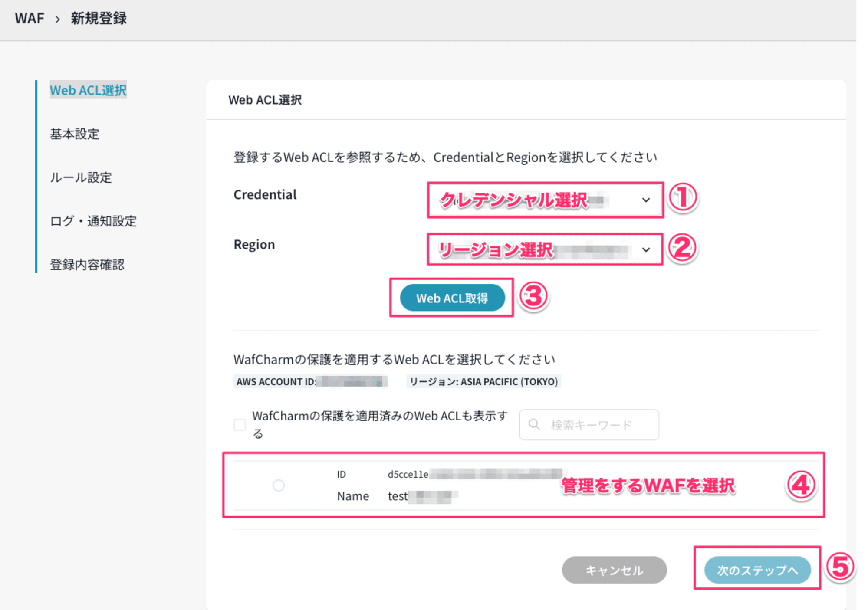868x610 pixels.
Task: Click 新規登録 breadcrumb text
Action: (x=99, y=18)
